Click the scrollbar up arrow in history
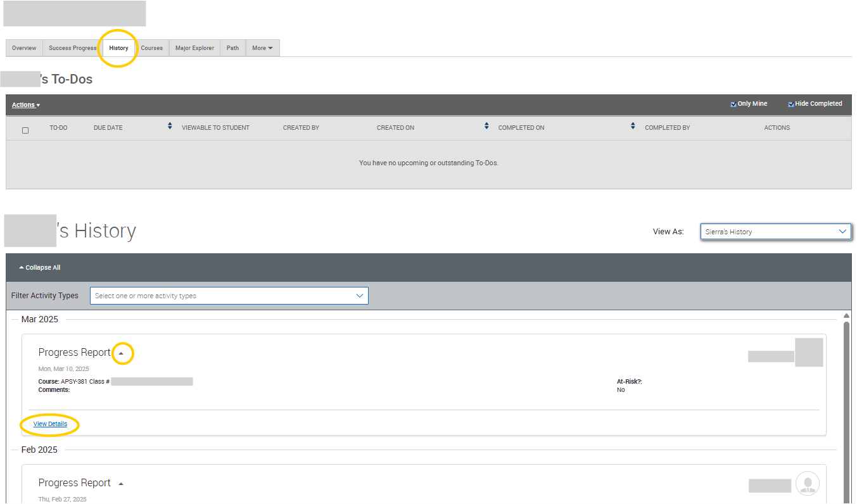This screenshot has width=857, height=504. [846, 316]
